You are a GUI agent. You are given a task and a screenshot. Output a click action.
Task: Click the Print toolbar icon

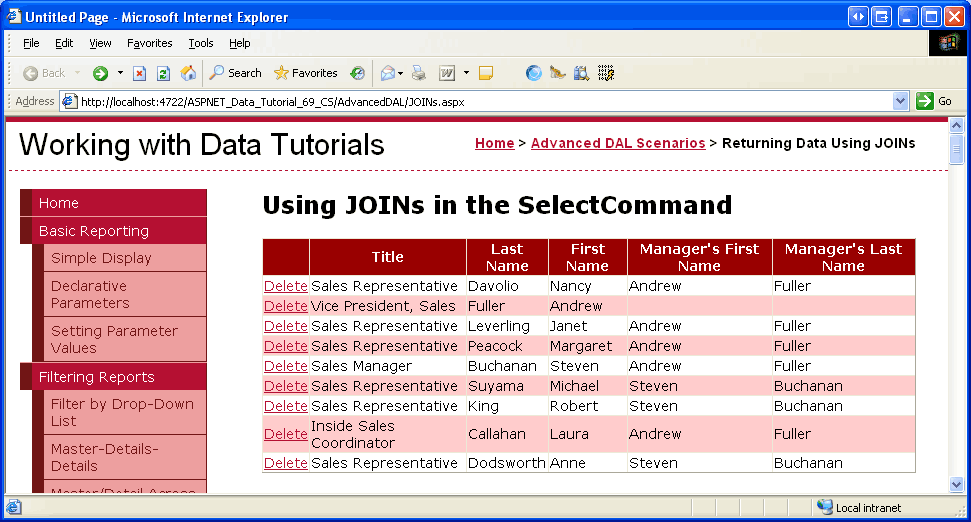click(419, 73)
